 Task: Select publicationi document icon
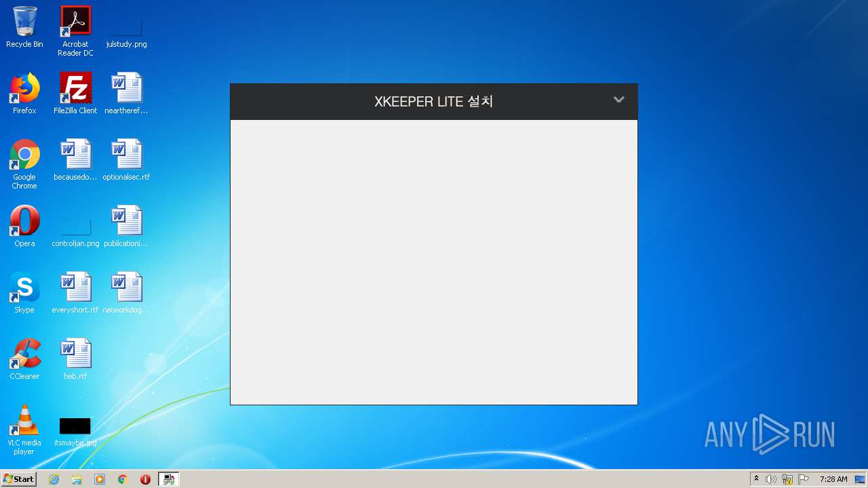tap(126, 226)
